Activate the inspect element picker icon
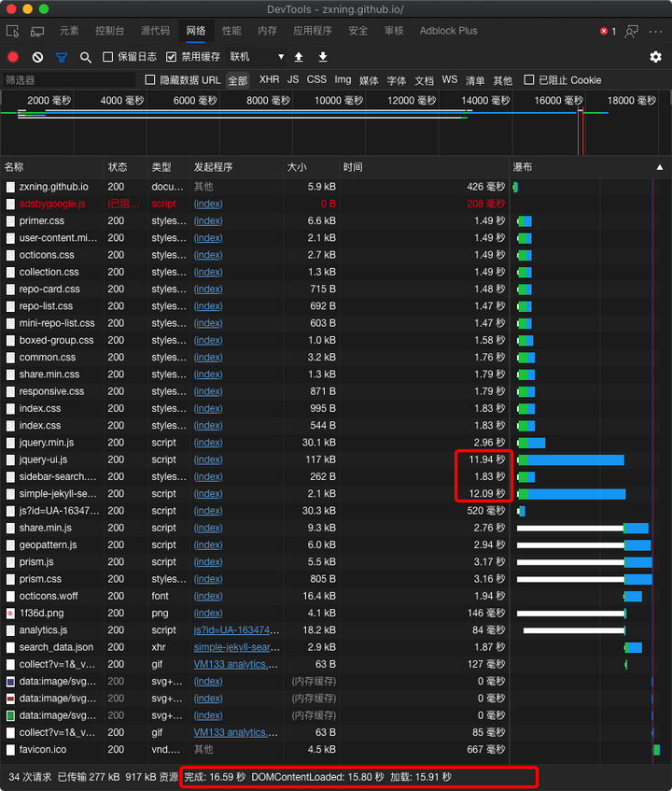The image size is (672, 791). click(13, 31)
